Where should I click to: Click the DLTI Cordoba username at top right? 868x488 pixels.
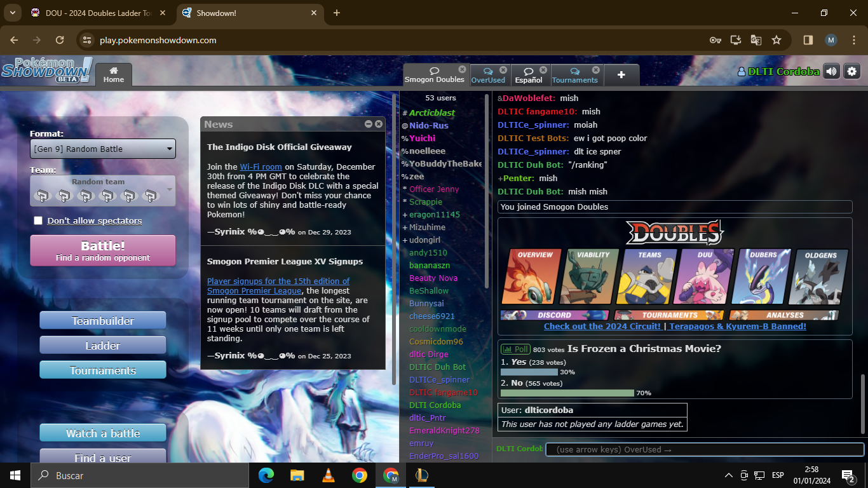coord(778,72)
